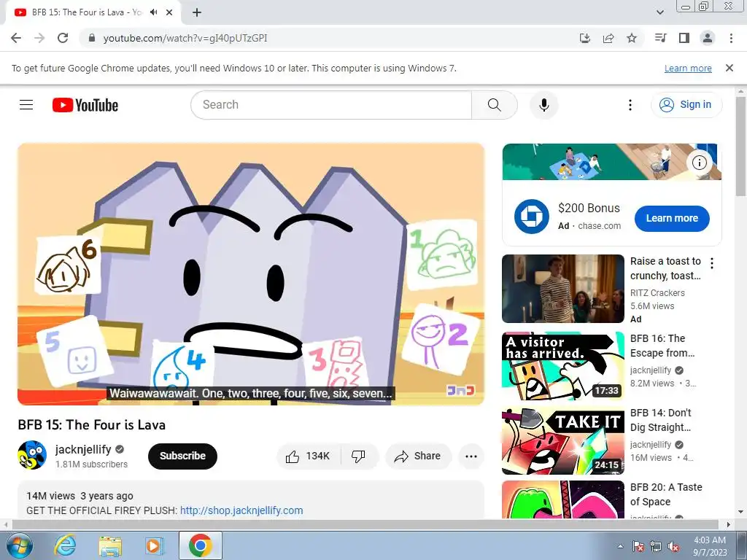Focus the YouTube Search field

tap(331, 105)
